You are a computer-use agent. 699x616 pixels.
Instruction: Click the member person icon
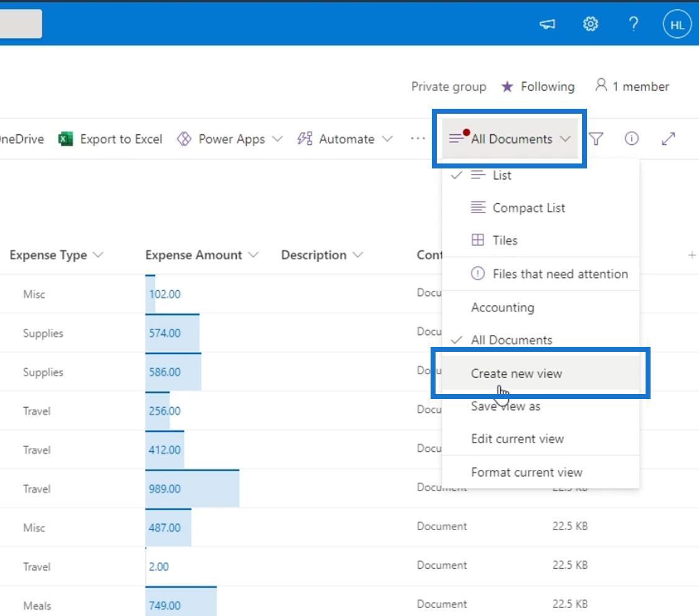pyautogui.click(x=601, y=85)
